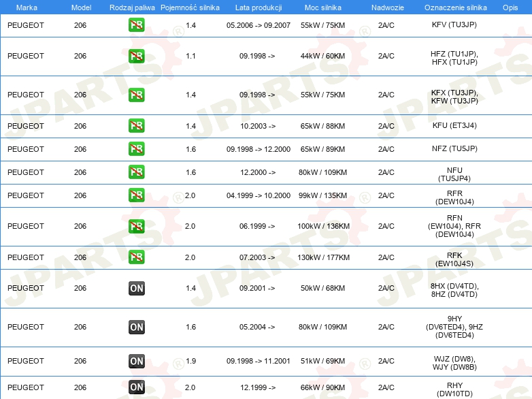The height and width of the screenshot is (399, 532).
Task: Select engine codes HFZ (TU1JP), HFX (TU1JP)
Action: (454, 58)
